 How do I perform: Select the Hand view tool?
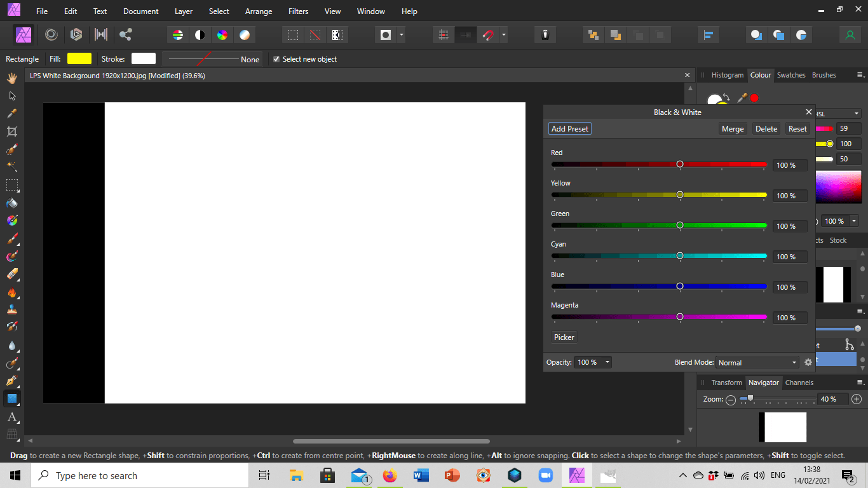[x=11, y=78]
